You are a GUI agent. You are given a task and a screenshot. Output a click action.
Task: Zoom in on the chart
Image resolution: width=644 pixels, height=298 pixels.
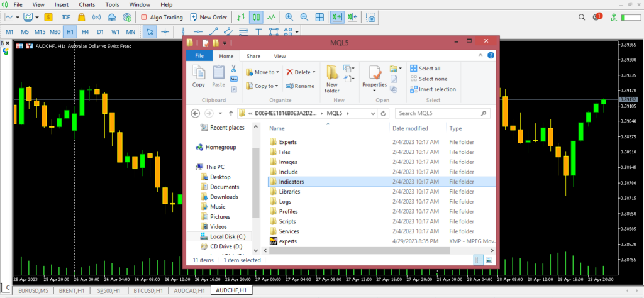(x=289, y=17)
